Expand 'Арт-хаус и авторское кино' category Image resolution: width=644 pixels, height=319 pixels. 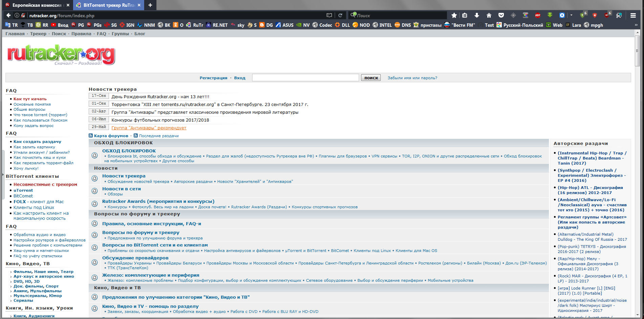tap(44, 276)
